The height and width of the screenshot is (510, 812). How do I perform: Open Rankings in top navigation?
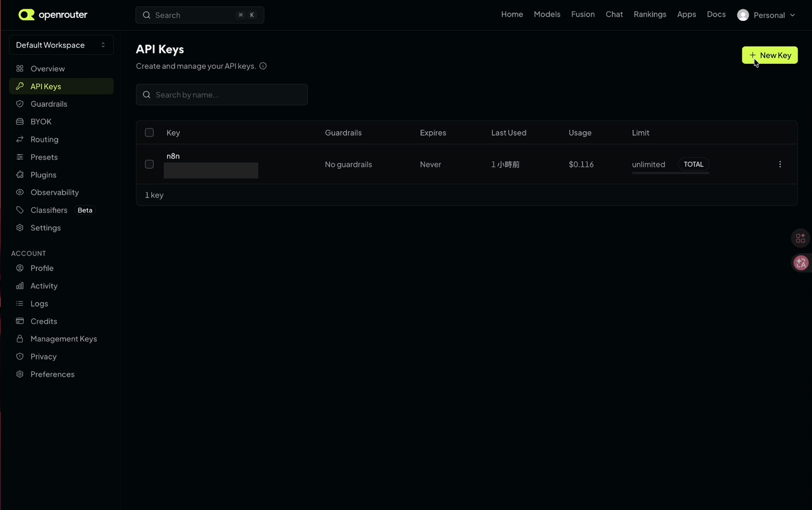pos(650,14)
